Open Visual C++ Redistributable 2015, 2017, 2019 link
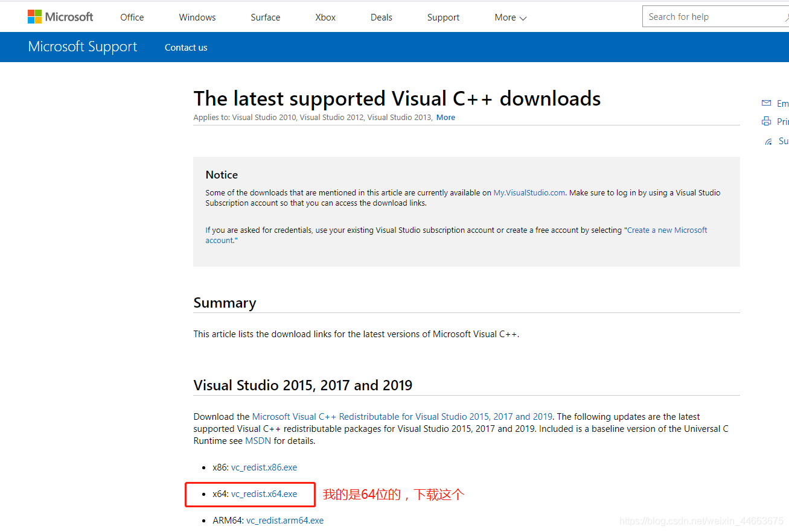This screenshot has height=532, width=789. (402, 417)
